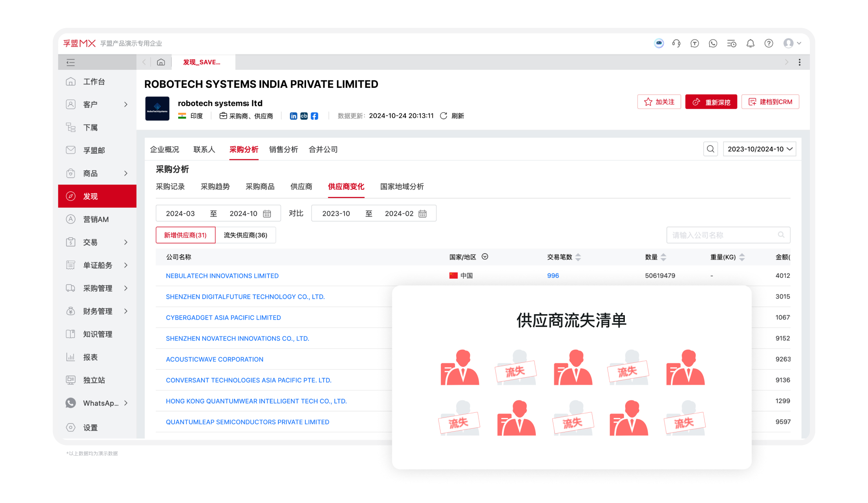Open the AI assistant icon in top bar

pos(659,43)
